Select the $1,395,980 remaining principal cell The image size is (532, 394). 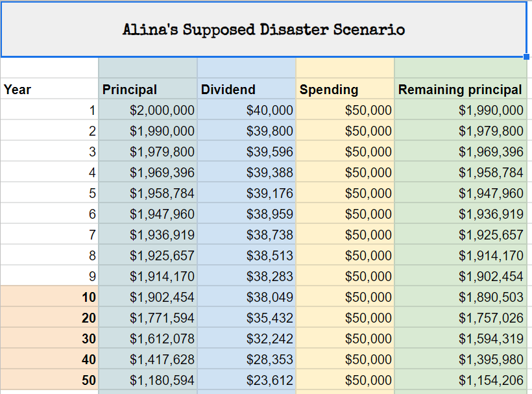pyautogui.click(x=460, y=360)
